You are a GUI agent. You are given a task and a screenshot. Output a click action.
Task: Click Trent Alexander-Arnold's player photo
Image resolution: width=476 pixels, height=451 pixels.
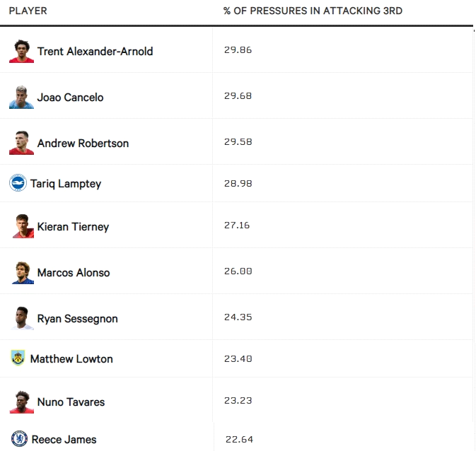pyautogui.click(x=21, y=51)
